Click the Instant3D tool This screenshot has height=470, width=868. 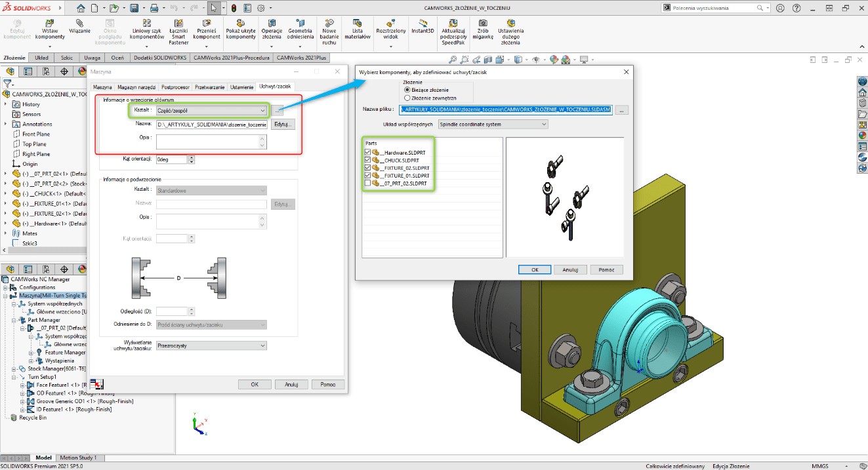423,26
